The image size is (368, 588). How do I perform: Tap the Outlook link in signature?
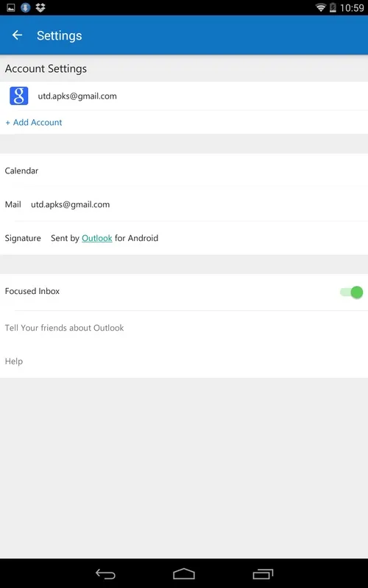(x=97, y=238)
